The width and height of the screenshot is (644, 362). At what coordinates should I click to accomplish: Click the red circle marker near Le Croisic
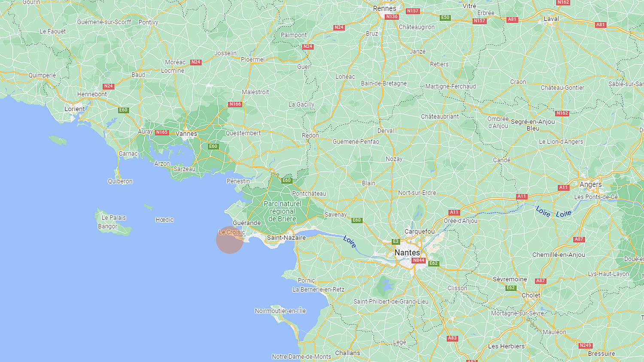(x=230, y=240)
